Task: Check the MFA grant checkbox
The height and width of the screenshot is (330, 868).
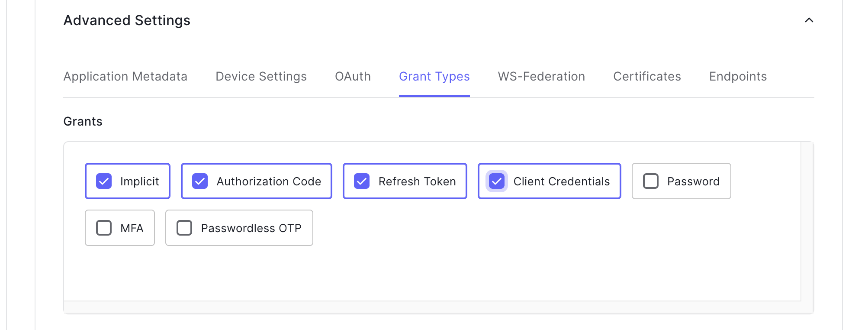Action: 104,228
